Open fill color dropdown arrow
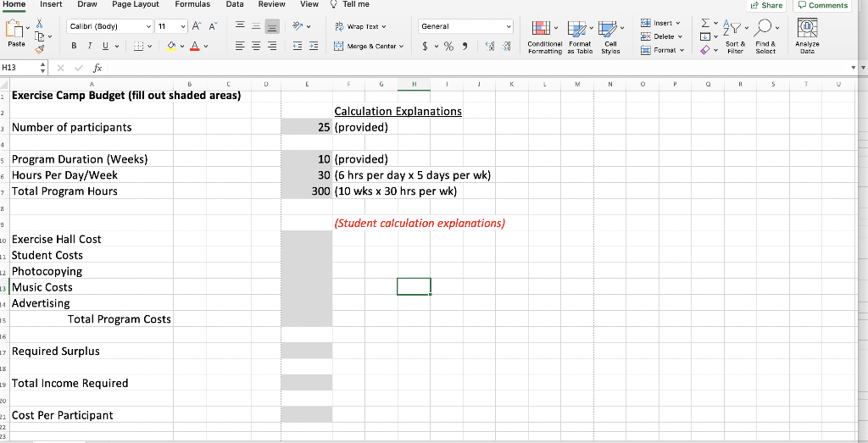868x443 pixels. 182,47
